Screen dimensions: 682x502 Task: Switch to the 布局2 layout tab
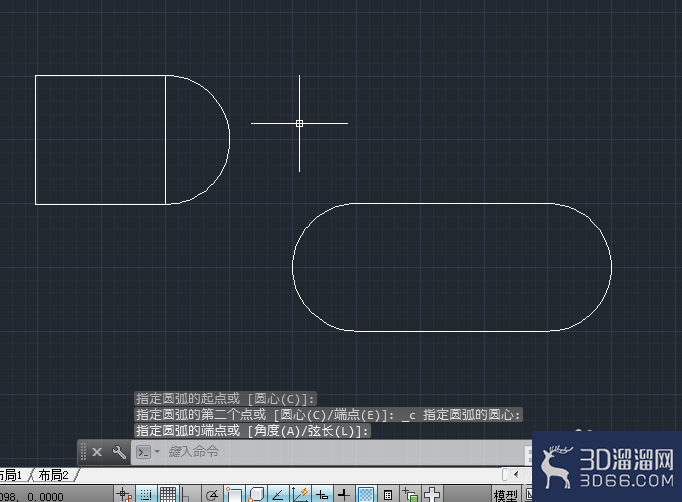pos(54,475)
